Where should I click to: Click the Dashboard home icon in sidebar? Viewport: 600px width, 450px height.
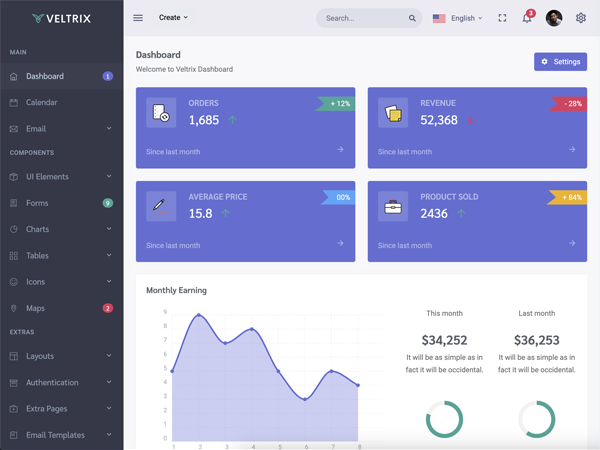(x=14, y=77)
